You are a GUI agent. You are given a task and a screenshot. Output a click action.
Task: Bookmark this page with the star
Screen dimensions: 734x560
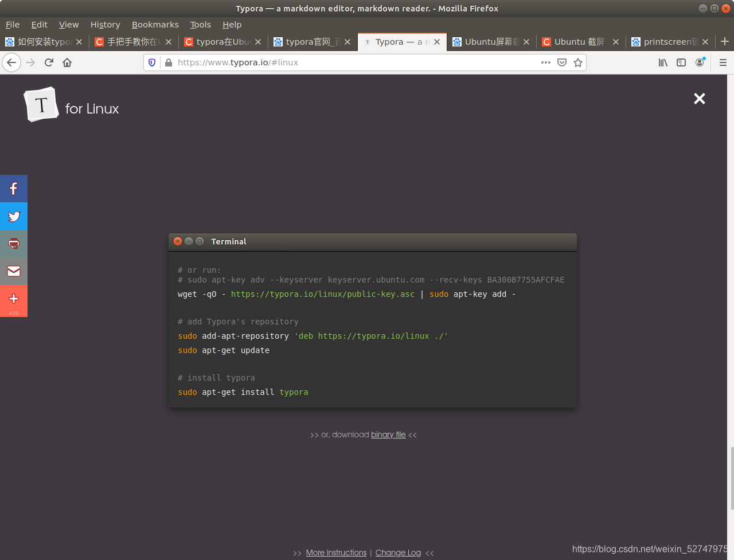click(578, 62)
